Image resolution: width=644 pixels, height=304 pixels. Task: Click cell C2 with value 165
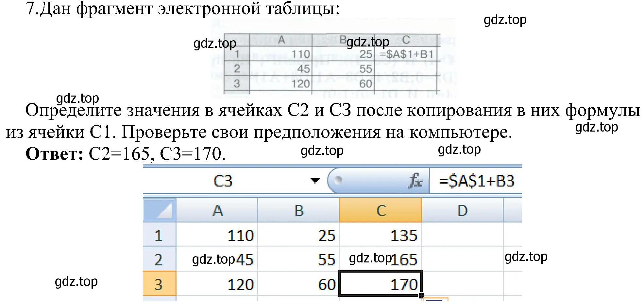click(x=381, y=259)
